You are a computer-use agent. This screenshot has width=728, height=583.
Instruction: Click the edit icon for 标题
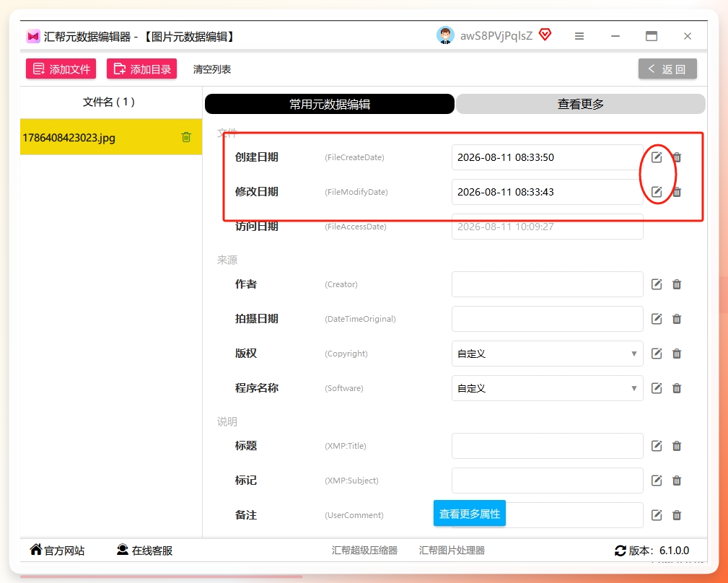(x=657, y=446)
